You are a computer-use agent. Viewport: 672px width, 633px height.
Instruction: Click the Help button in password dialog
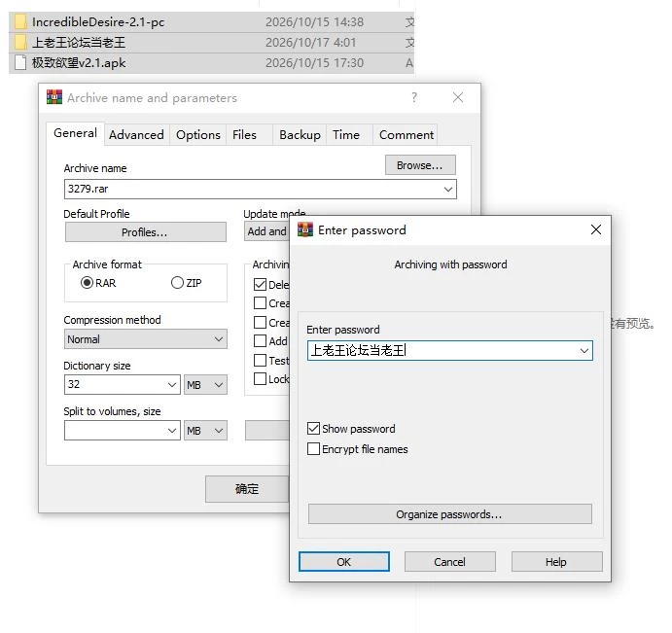pos(556,561)
